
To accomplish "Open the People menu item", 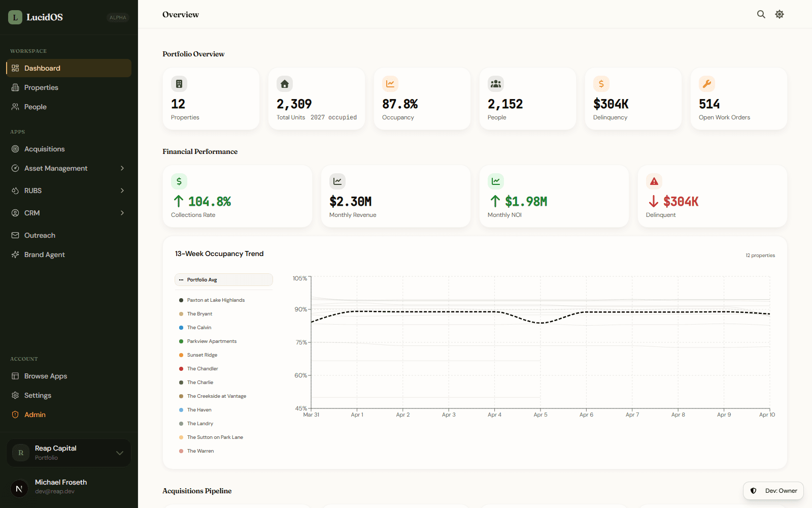I will pyautogui.click(x=69, y=107).
